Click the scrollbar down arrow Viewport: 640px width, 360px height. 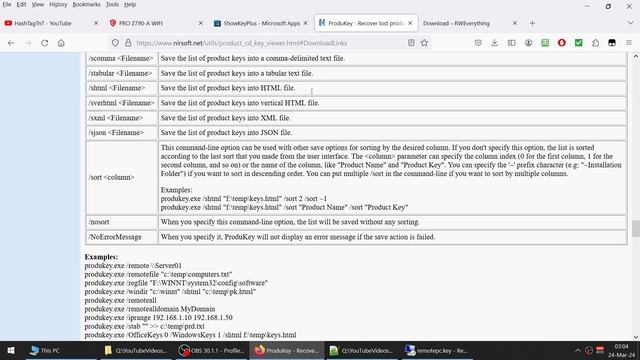point(636,337)
